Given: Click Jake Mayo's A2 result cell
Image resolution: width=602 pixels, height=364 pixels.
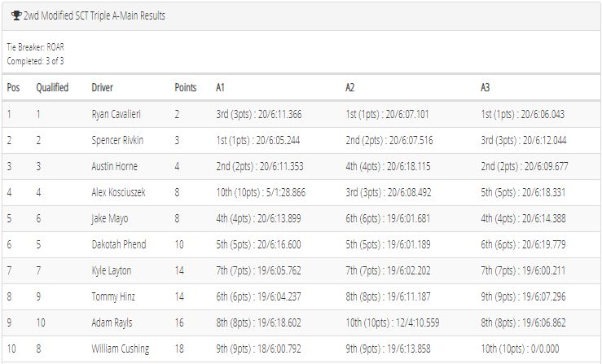Looking at the screenshot, I should (x=388, y=218).
